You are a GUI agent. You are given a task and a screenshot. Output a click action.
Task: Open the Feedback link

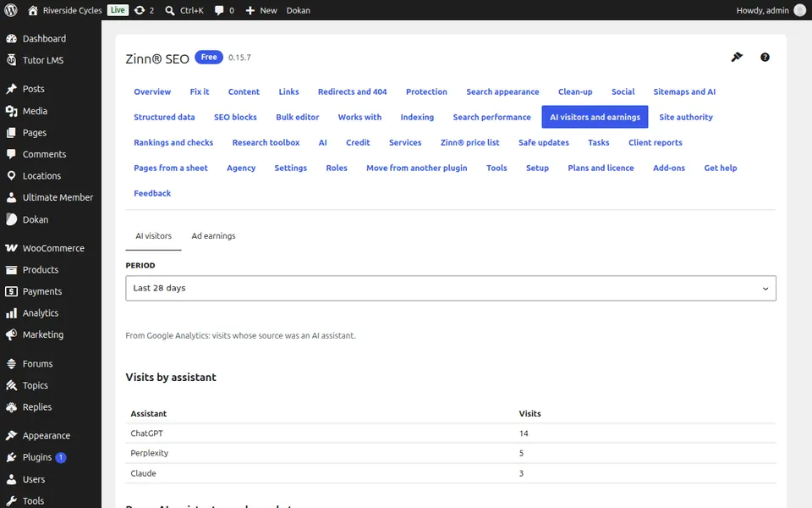pos(152,193)
